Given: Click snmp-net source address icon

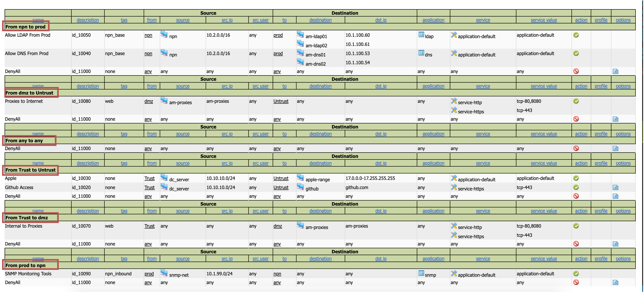Looking at the screenshot, I should coord(164,273).
